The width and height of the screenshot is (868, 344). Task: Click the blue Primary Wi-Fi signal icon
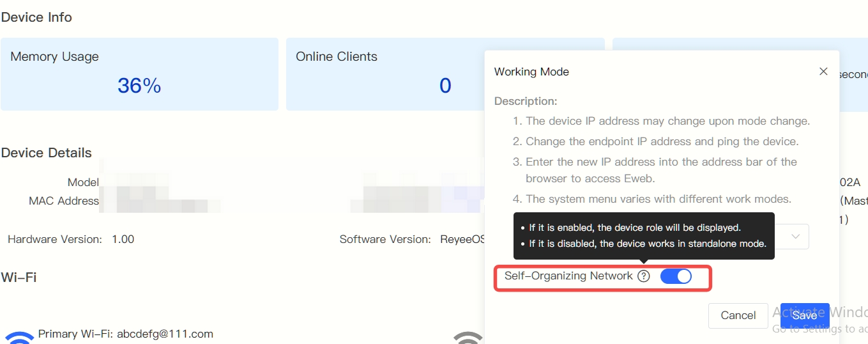pos(20,337)
